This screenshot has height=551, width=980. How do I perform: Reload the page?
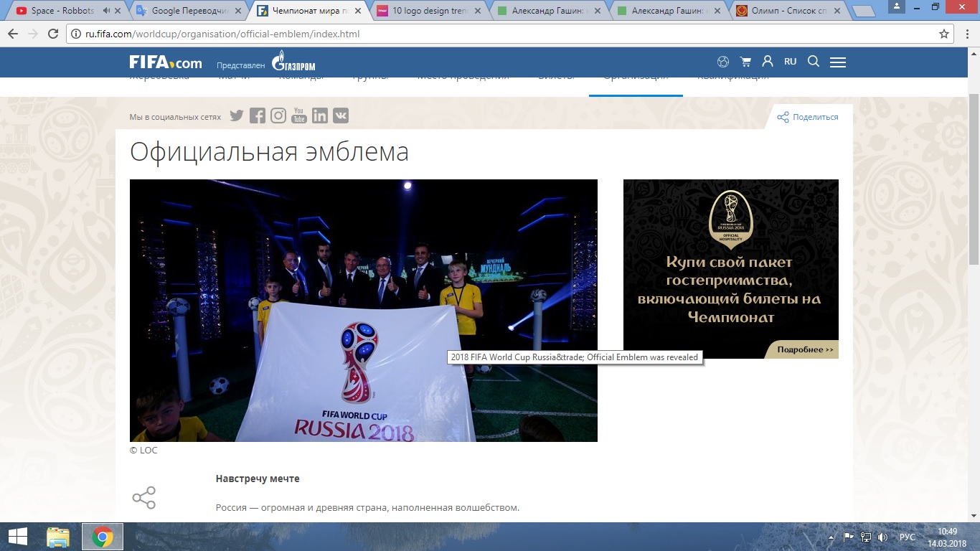coord(53,34)
